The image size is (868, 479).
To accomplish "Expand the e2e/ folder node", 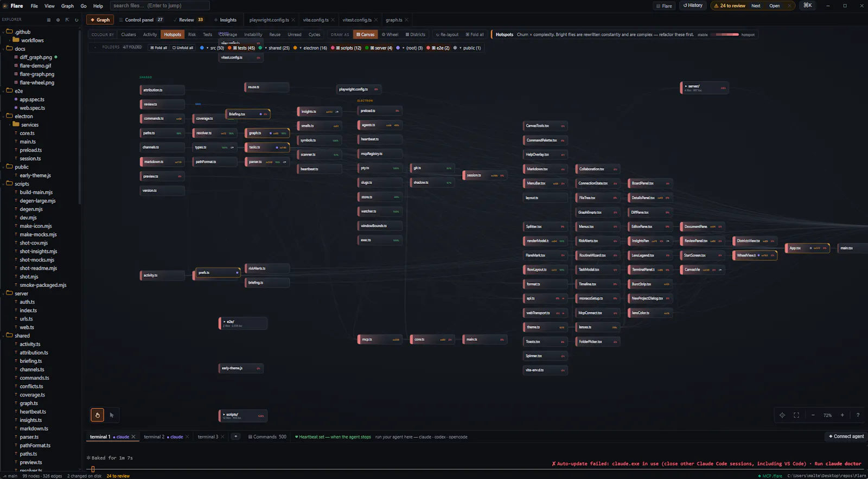I will pos(243,323).
